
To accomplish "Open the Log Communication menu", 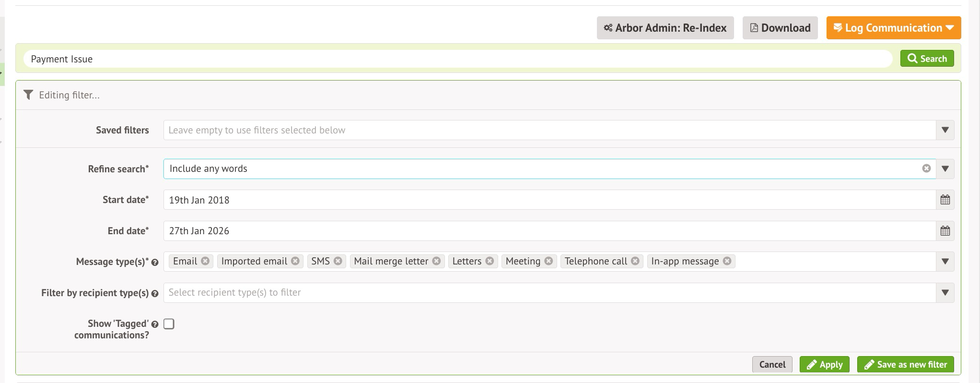I will click(893, 28).
